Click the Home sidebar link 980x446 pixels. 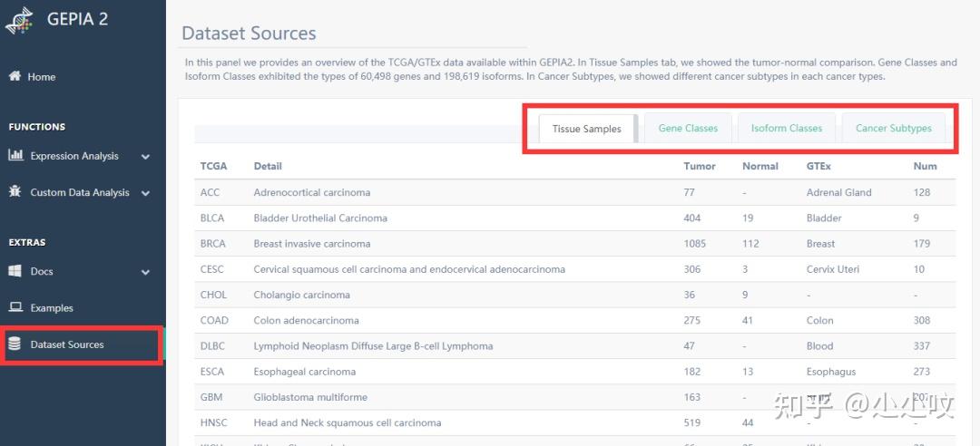(x=42, y=77)
